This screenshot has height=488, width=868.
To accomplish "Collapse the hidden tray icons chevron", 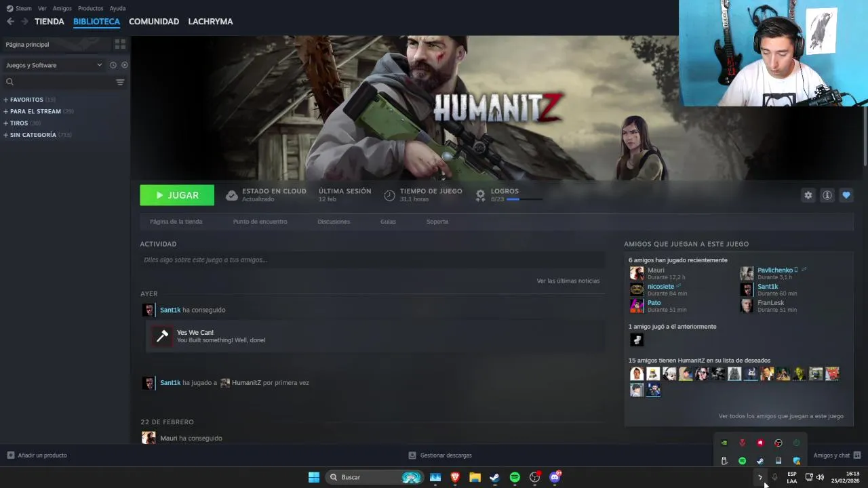I will click(x=759, y=477).
